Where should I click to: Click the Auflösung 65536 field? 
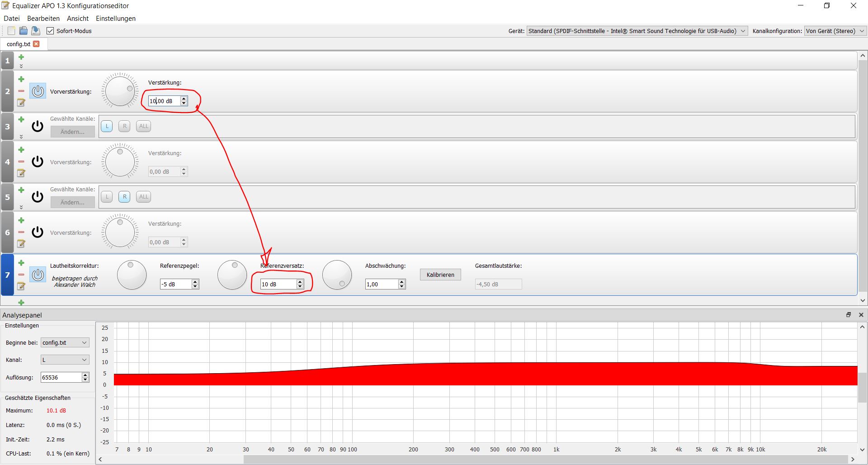pos(61,377)
